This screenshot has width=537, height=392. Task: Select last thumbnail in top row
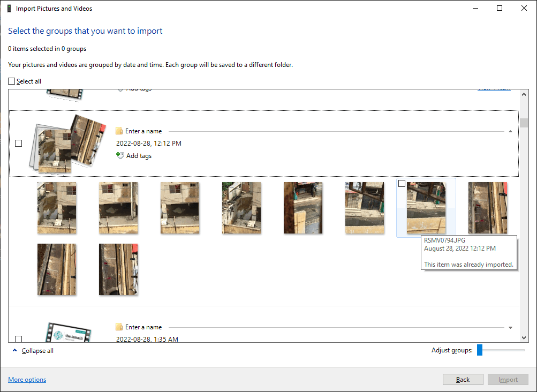[x=488, y=208]
